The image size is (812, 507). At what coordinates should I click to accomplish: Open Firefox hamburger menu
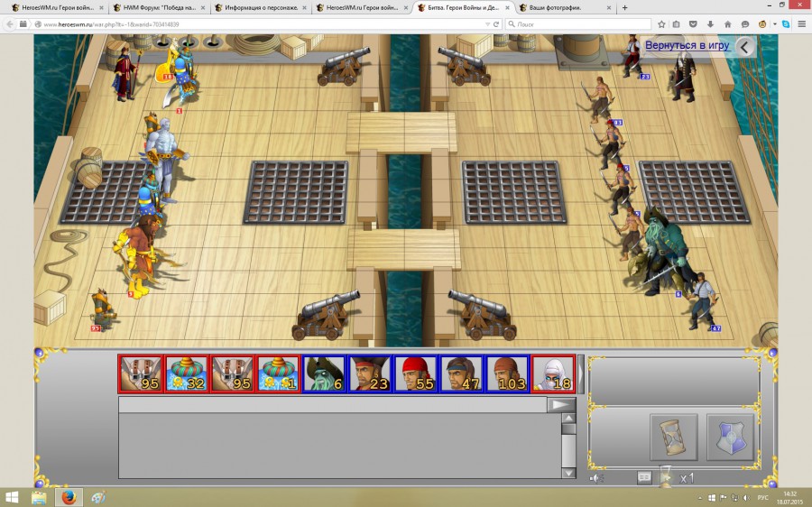pos(802,24)
